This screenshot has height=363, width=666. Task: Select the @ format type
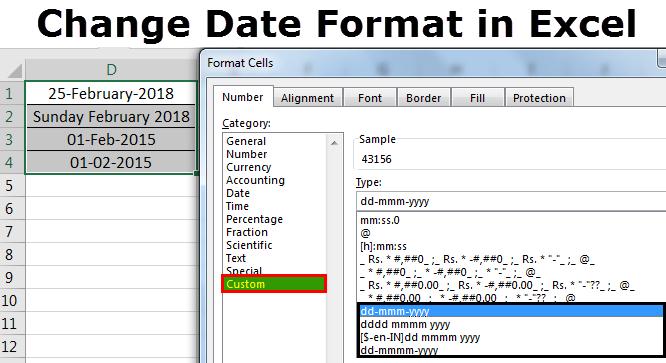point(365,233)
